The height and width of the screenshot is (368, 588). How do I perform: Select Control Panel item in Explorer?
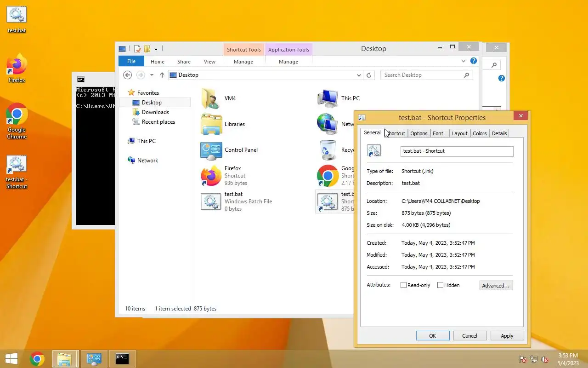click(230, 150)
